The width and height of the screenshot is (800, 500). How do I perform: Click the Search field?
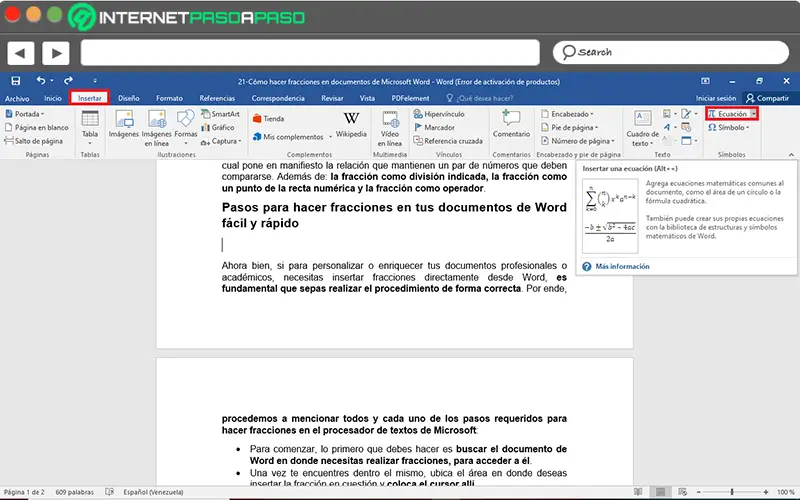[x=670, y=52]
